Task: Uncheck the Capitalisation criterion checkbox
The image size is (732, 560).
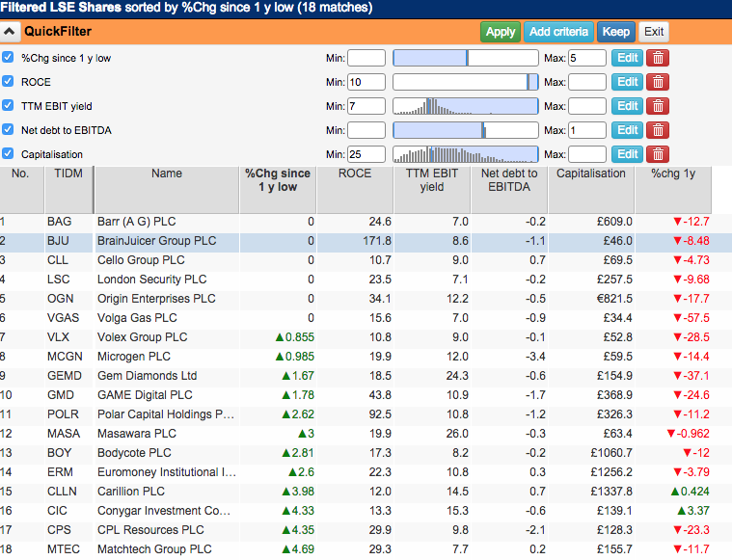Action: click(8, 153)
